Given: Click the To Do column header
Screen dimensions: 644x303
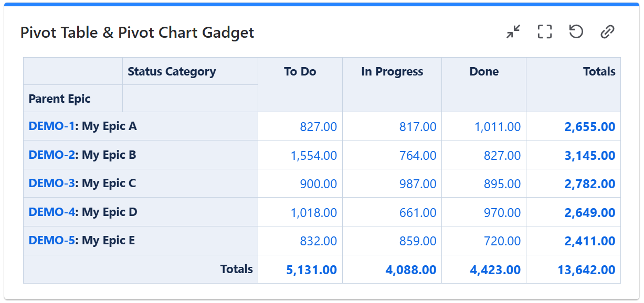Looking at the screenshot, I should pos(300,72).
